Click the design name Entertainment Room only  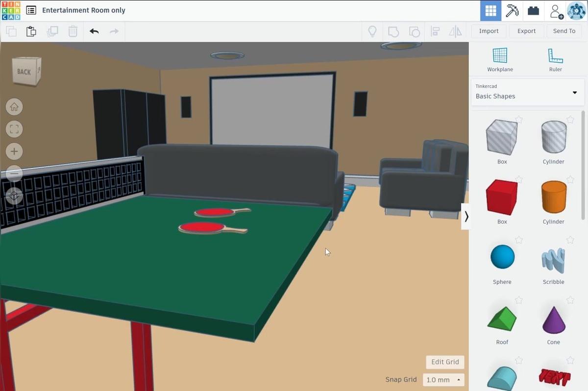[x=84, y=10]
